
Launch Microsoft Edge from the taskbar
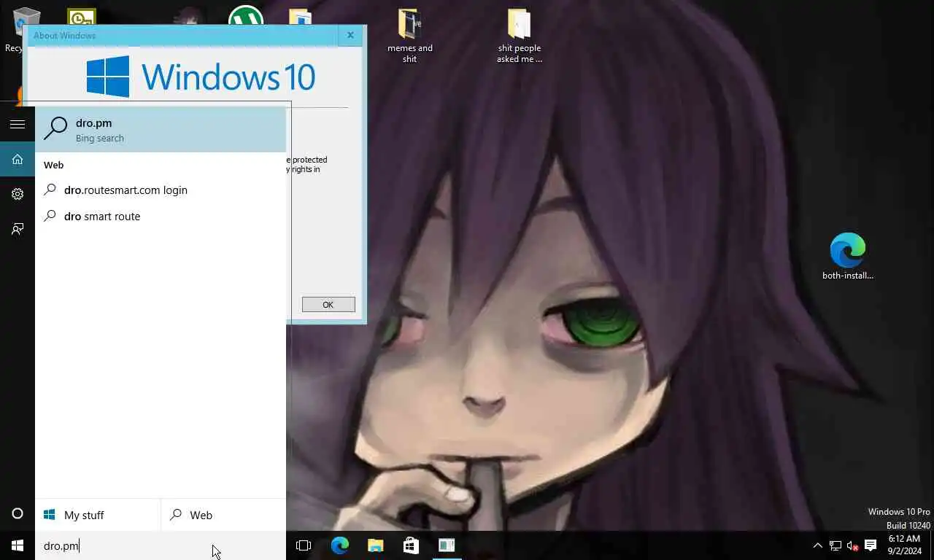[x=339, y=545]
